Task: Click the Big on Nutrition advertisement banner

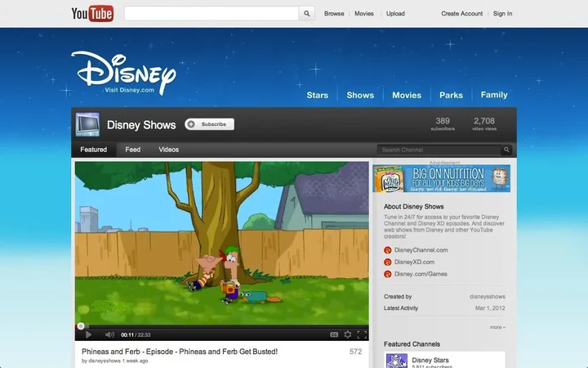Action: [441, 179]
